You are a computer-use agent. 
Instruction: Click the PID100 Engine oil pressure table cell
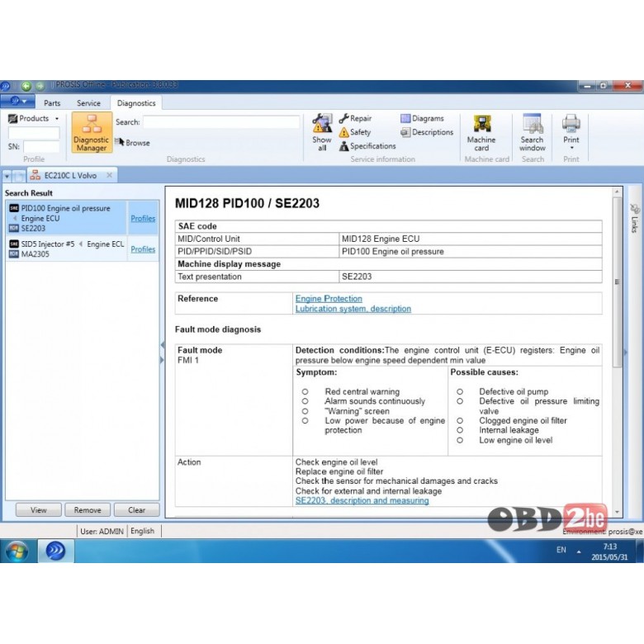pos(471,251)
